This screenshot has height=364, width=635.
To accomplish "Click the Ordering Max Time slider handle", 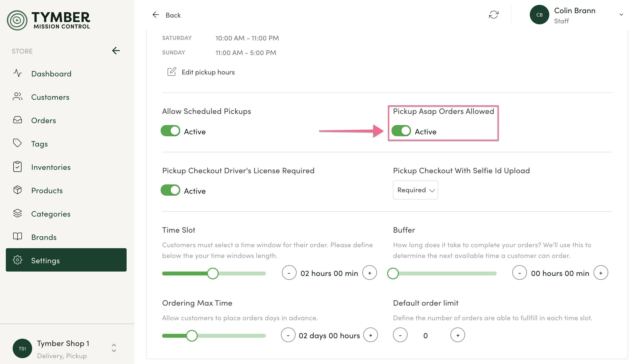I will [x=192, y=336].
